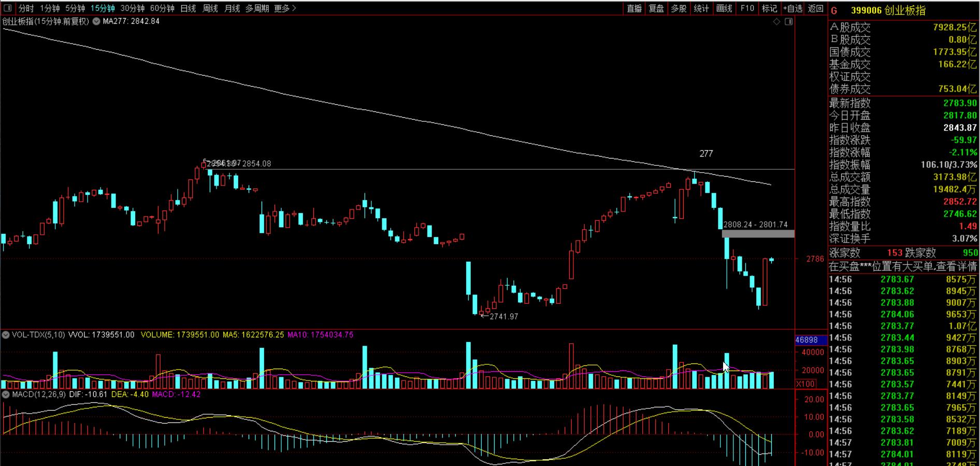Click the 直播 button
980x466 pixels.
[x=635, y=8]
